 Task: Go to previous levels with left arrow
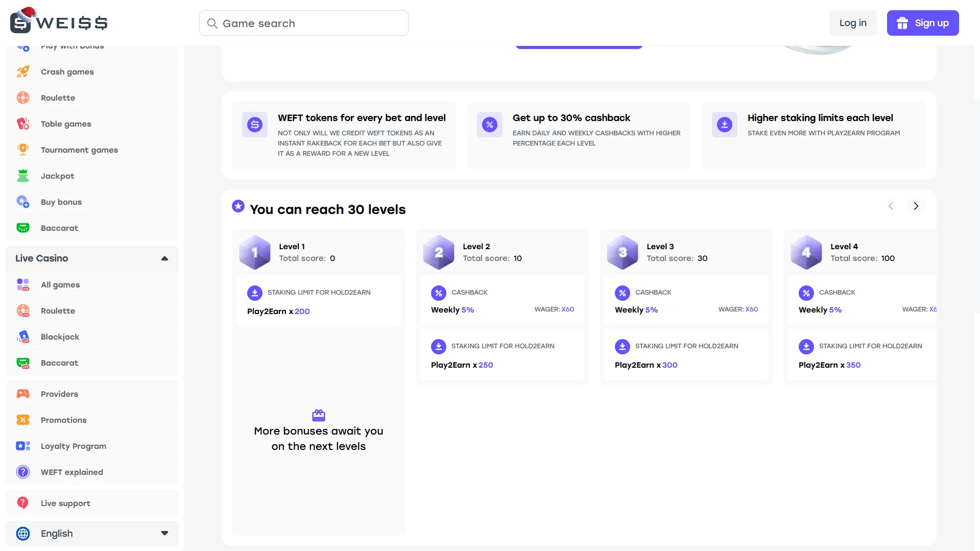point(891,206)
